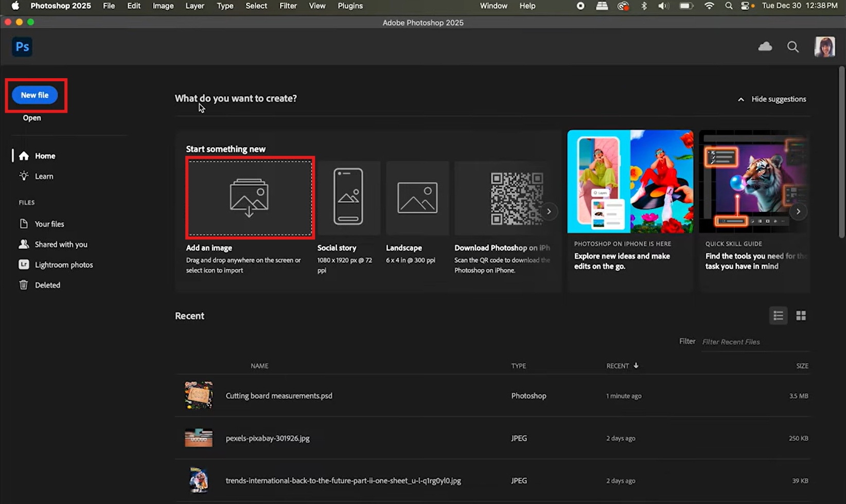Collapse suggestions with Hide suggestions chevron
This screenshot has height=504, width=846.
tap(741, 99)
